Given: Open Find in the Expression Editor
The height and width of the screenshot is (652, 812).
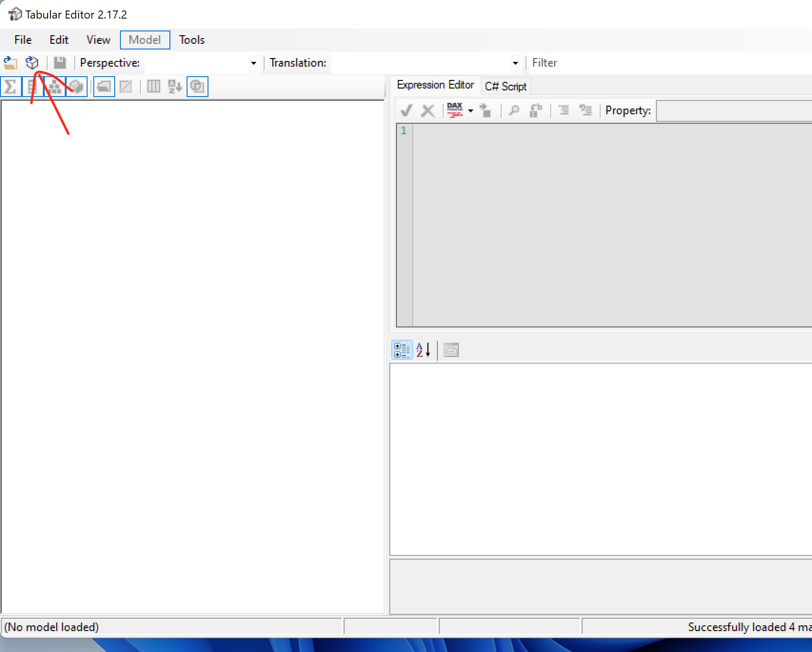Looking at the screenshot, I should point(514,110).
